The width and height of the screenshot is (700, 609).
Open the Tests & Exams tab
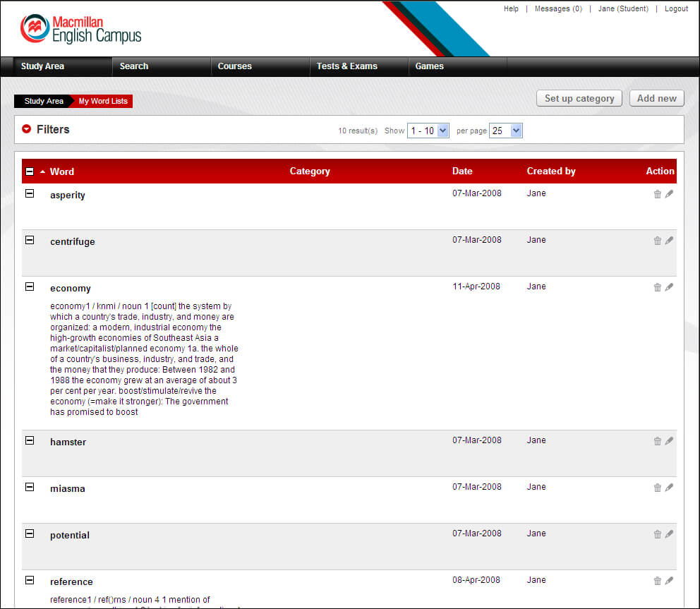coord(346,66)
